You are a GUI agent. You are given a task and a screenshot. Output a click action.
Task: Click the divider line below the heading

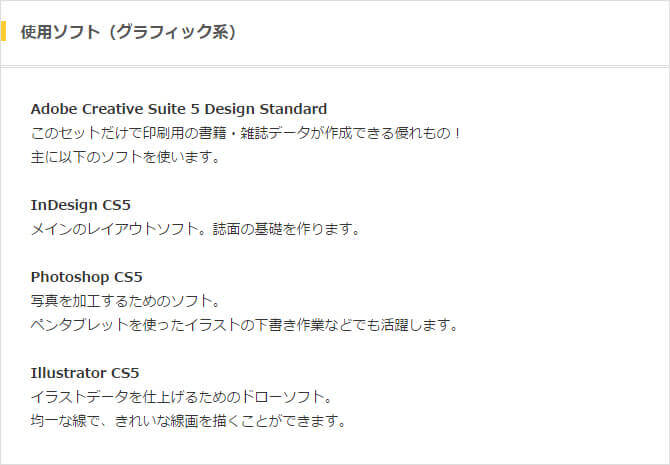coord(335,66)
